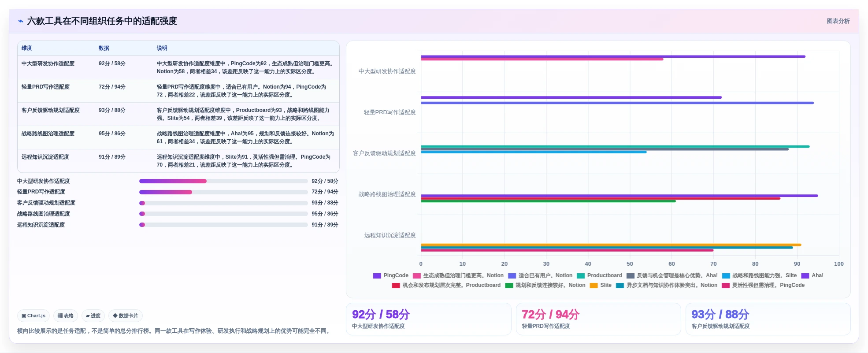The width and height of the screenshot is (868, 353).
Task: Toggle the Productboard legend dataset
Action: pos(600,275)
